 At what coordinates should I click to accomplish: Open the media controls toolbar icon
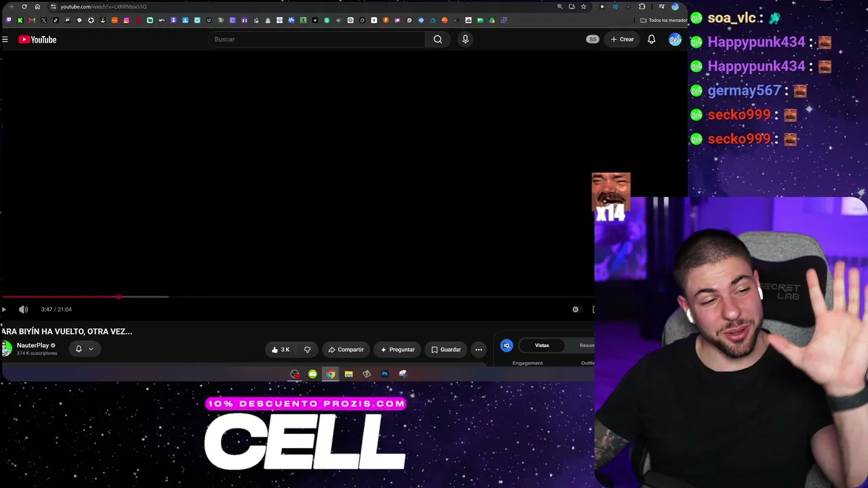661,7
